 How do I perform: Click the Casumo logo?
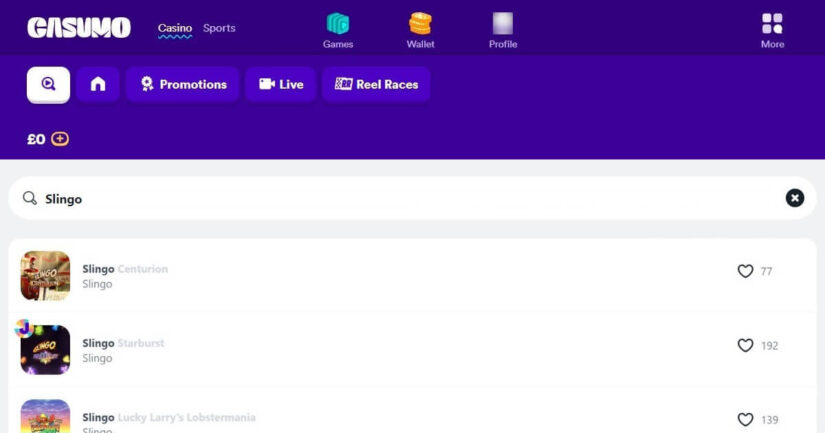tap(79, 28)
